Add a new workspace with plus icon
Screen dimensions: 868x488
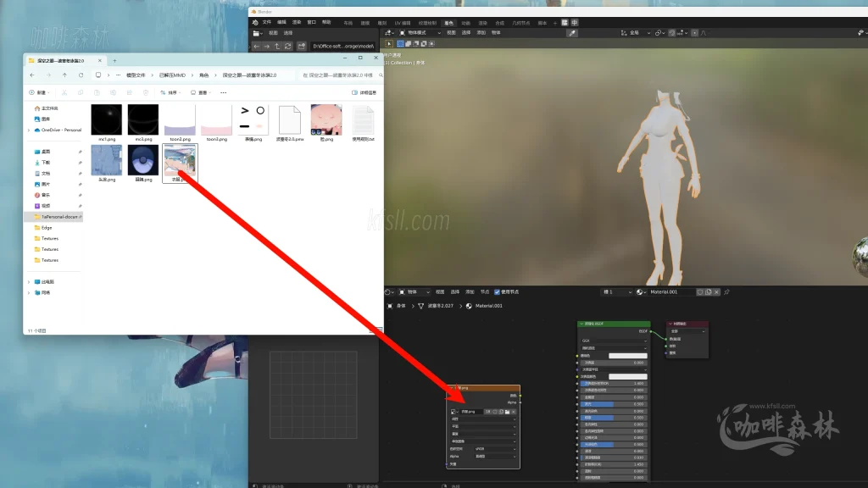point(554,23)
